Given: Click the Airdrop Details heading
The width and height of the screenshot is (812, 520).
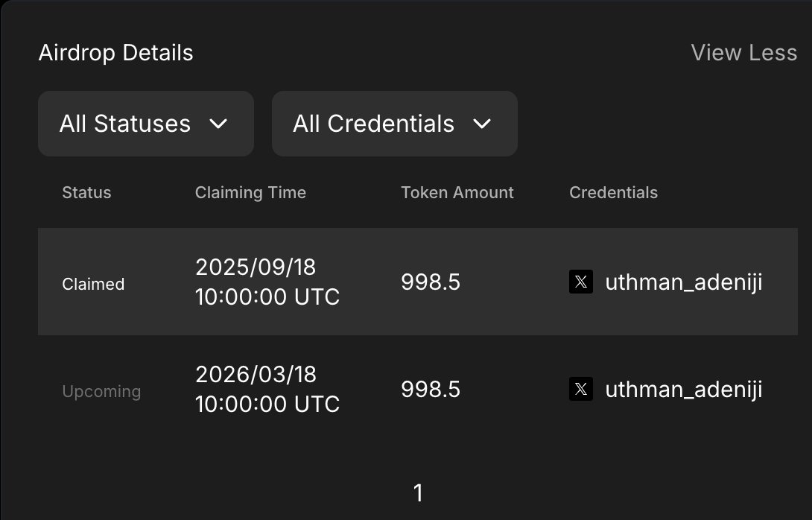Looking at the screenshot, I should (115, 53).
